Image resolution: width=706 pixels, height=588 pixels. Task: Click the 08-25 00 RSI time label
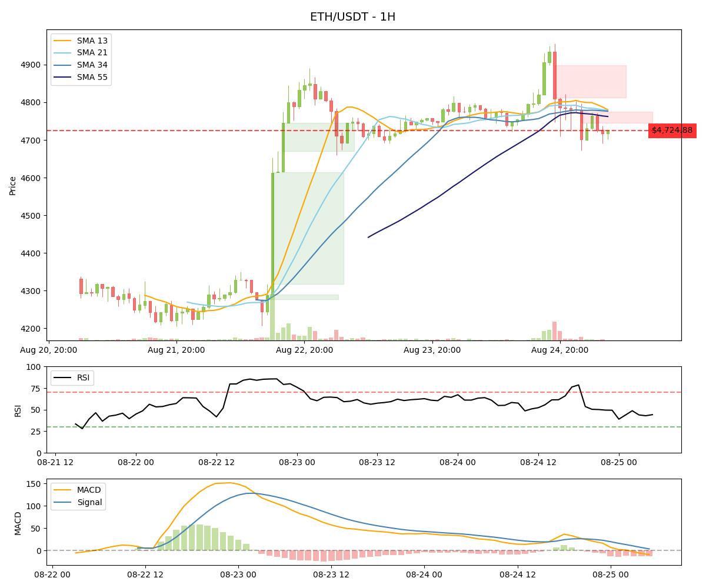pyautogui.click(x=619, y=462)
